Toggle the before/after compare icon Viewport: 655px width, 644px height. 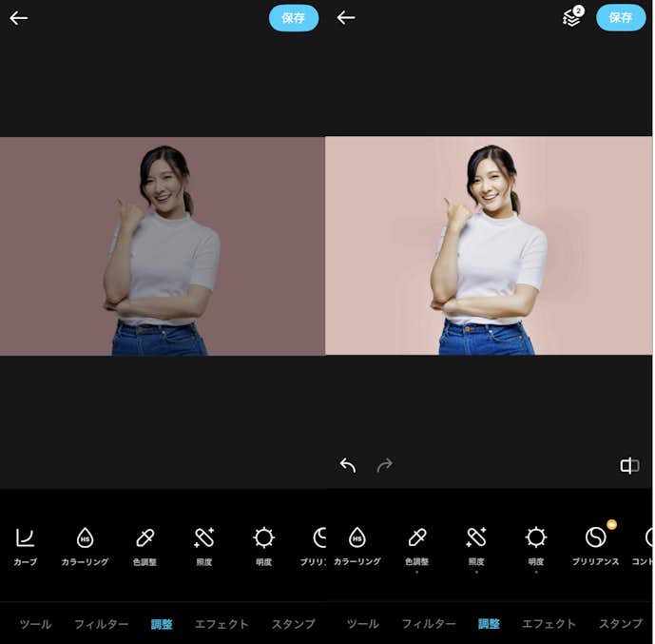click(629, 465)
